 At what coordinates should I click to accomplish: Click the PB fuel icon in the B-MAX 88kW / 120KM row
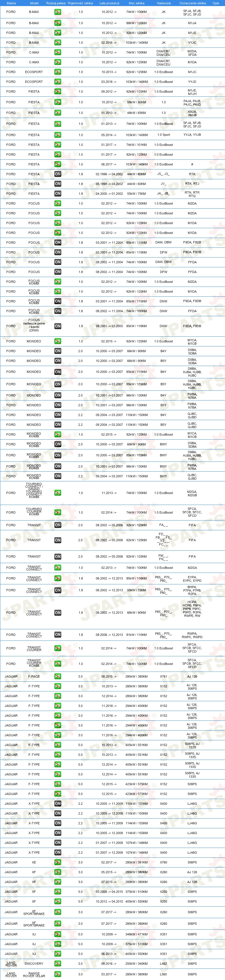(58, 23)
